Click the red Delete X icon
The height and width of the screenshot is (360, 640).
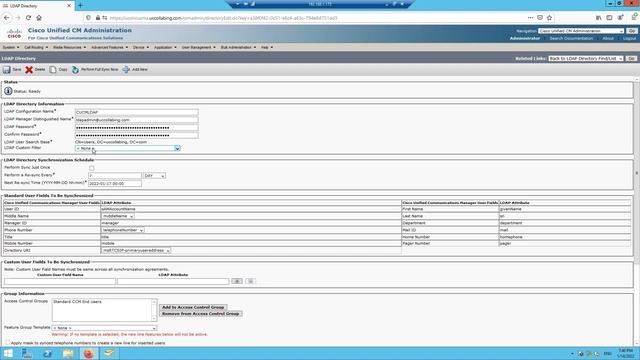29,70
